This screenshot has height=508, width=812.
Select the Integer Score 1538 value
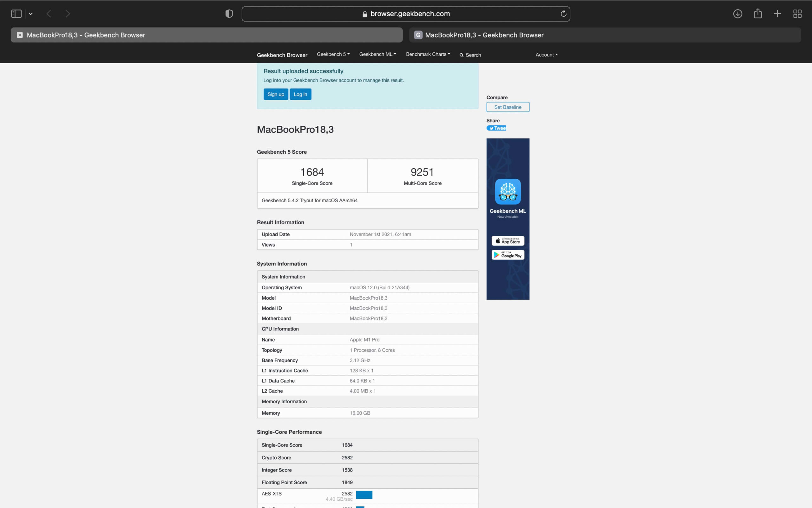[347, 470]
